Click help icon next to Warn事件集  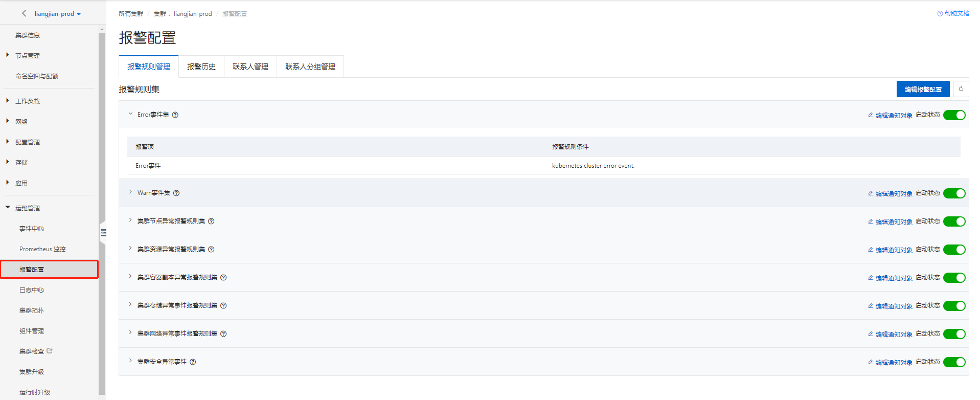point(176,193)
